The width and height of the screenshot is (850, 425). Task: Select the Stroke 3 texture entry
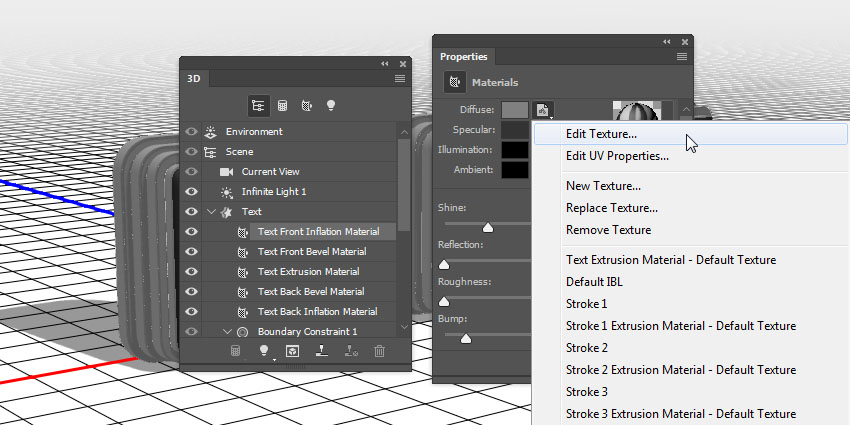691,392
